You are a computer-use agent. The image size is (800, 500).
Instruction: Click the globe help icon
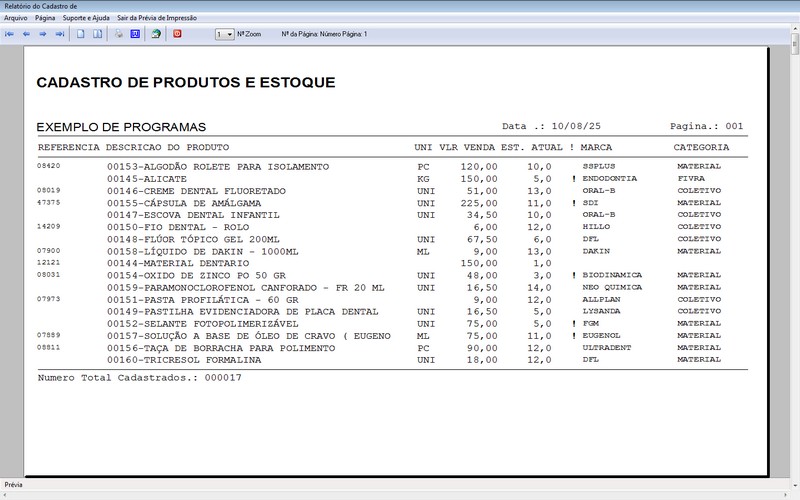[156, 34]
